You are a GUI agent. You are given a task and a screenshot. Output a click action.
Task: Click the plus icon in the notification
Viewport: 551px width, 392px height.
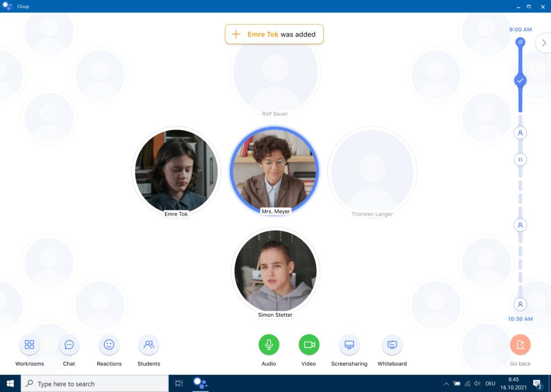[x=236, y=34]
